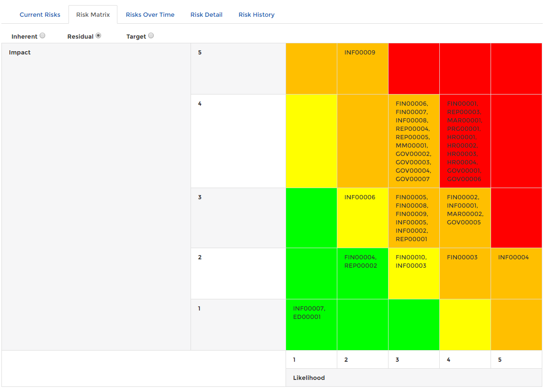Open the Risks Over Time tab
The height and width of the screenshot is (392, 546).
(x=150, y=14)
